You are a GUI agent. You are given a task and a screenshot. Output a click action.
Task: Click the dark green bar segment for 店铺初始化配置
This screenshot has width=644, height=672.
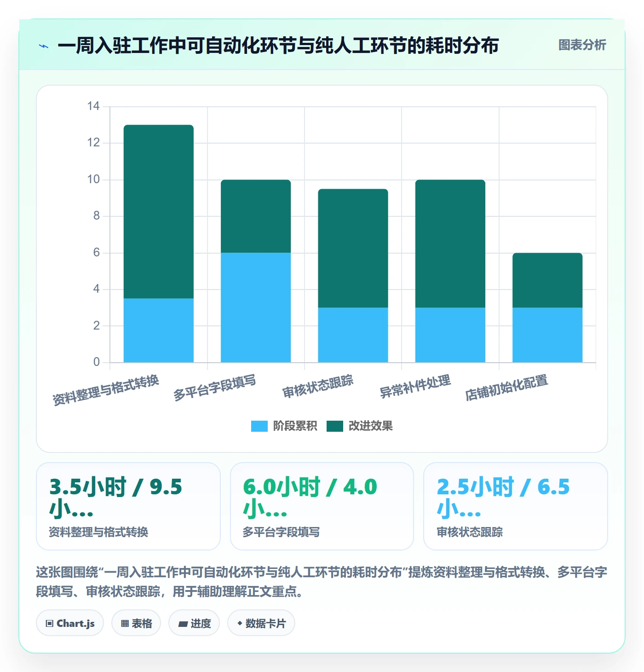click(x=547, y=280)
